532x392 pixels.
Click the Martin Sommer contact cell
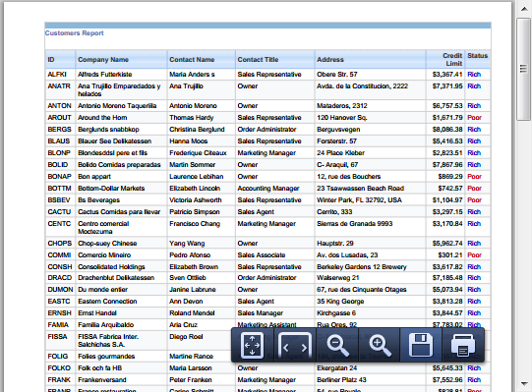(202, 165)
